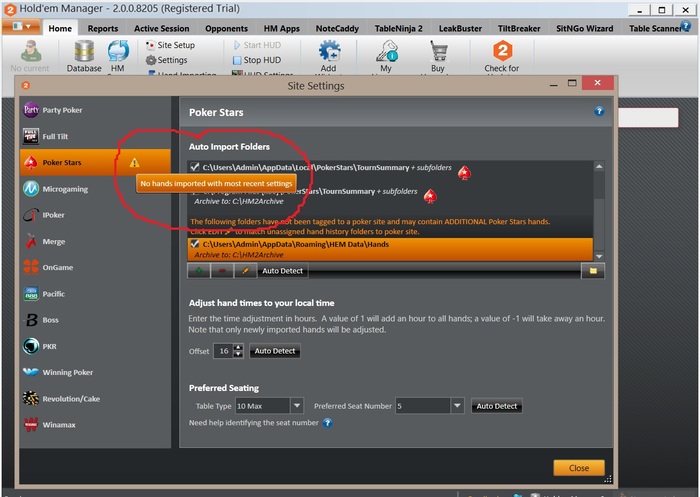Click the folder list scroll down arrow

[x=599, y=256]
